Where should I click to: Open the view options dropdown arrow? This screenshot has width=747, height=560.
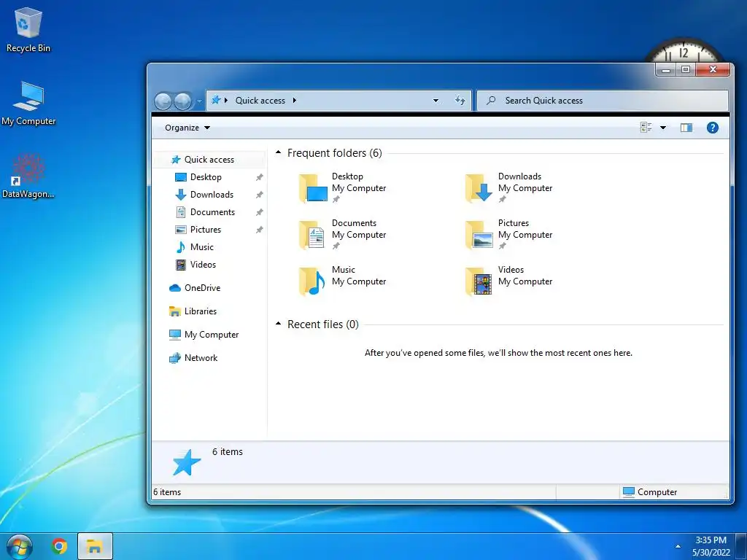[x=663, y=128]
